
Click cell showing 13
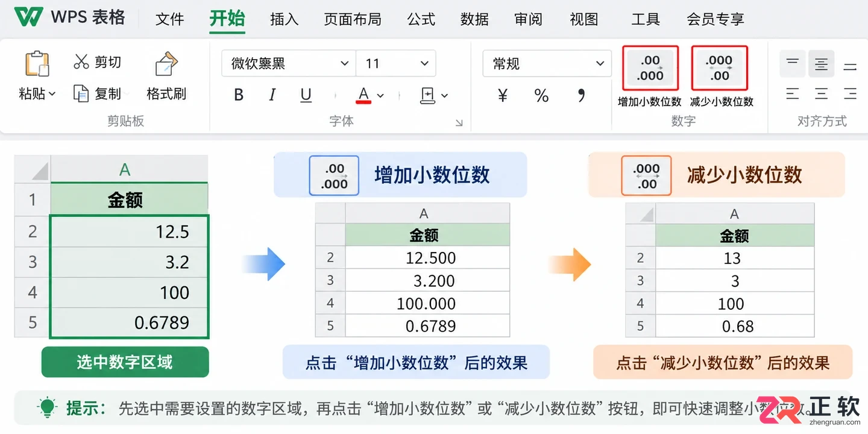(735, 258)
